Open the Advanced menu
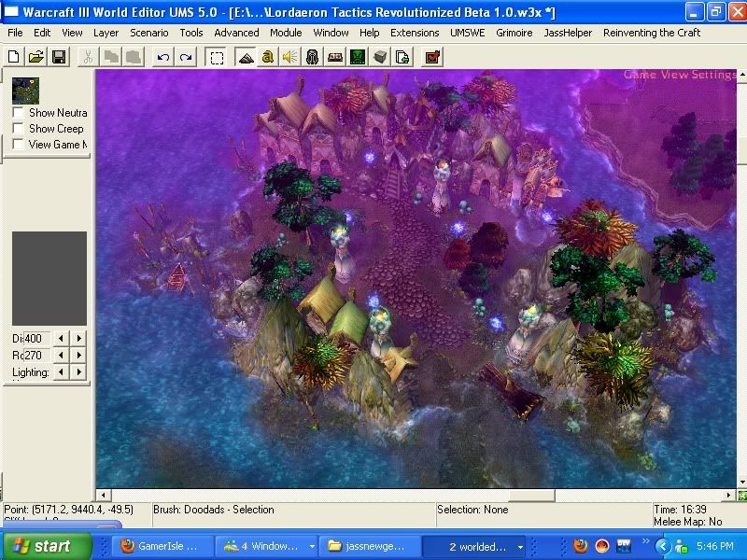The width and height of the screenshot is (747, 560). (x=236, y=33)
